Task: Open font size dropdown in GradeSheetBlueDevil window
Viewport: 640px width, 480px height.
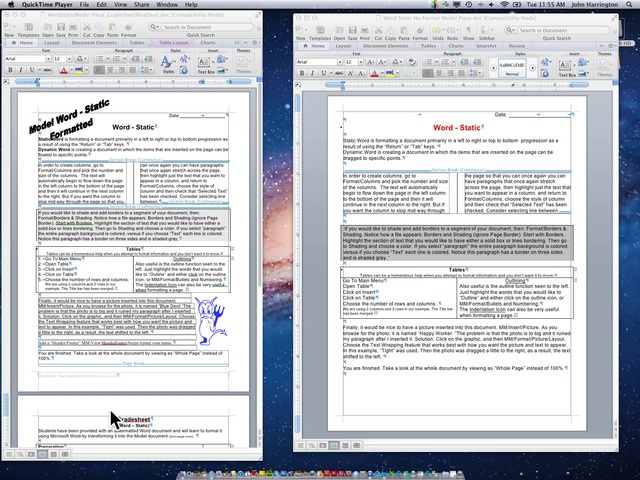Action: (69, 59)
